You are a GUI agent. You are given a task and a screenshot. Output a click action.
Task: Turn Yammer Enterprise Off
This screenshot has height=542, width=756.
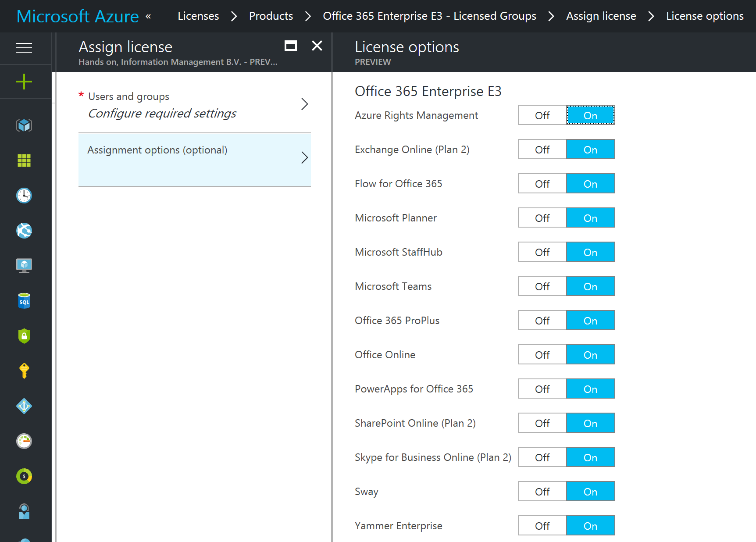[x=542, y=526]
